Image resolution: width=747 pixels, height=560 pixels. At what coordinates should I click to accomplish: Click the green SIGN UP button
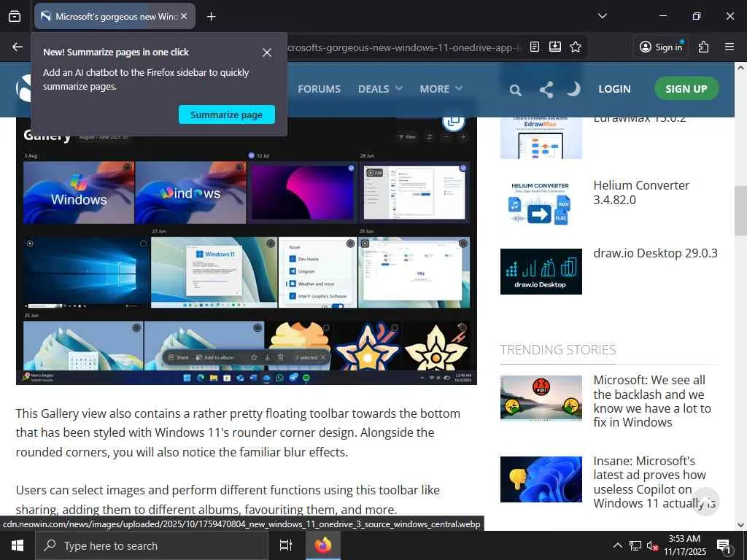tap(686, 88)
